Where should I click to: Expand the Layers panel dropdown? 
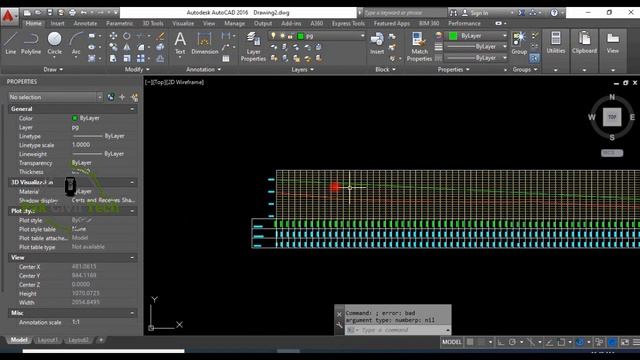coord(302,69)
